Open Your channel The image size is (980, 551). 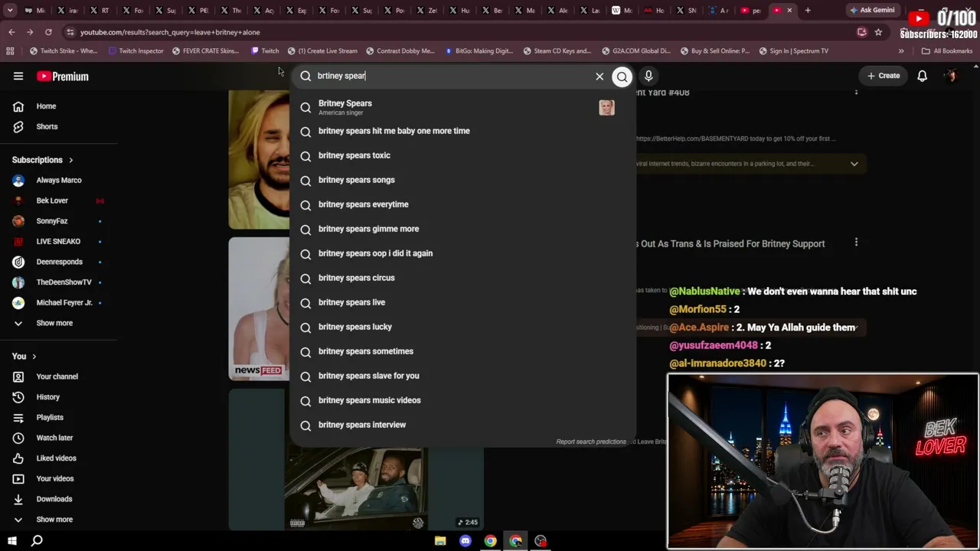[57, 377]
